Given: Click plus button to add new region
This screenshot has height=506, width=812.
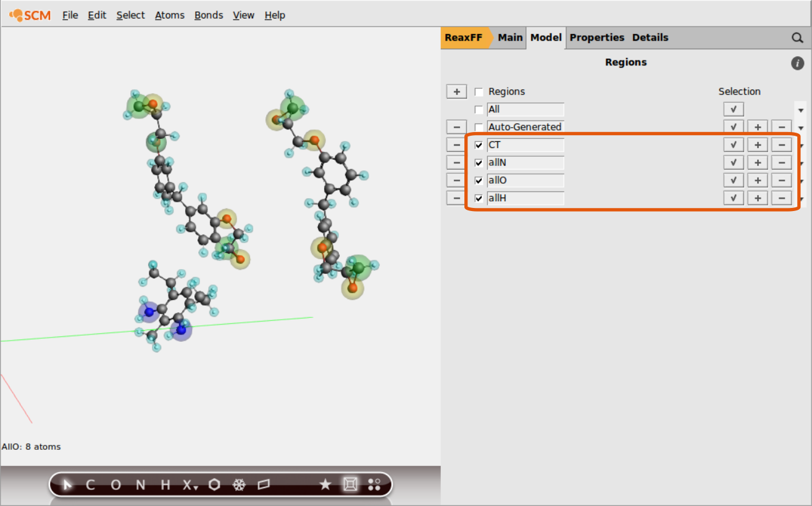Looking at the screenshot, I should click(456, 92).
